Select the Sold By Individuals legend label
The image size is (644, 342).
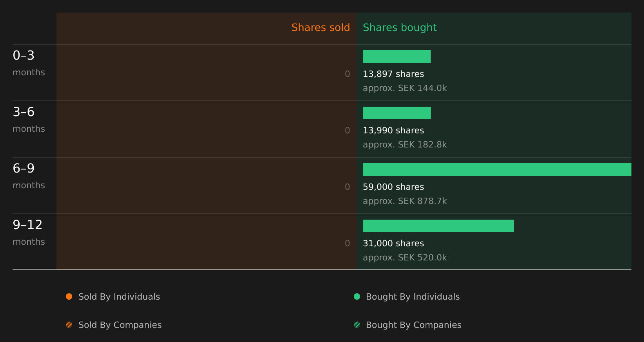pyautogui.click(x=119, y=297)
